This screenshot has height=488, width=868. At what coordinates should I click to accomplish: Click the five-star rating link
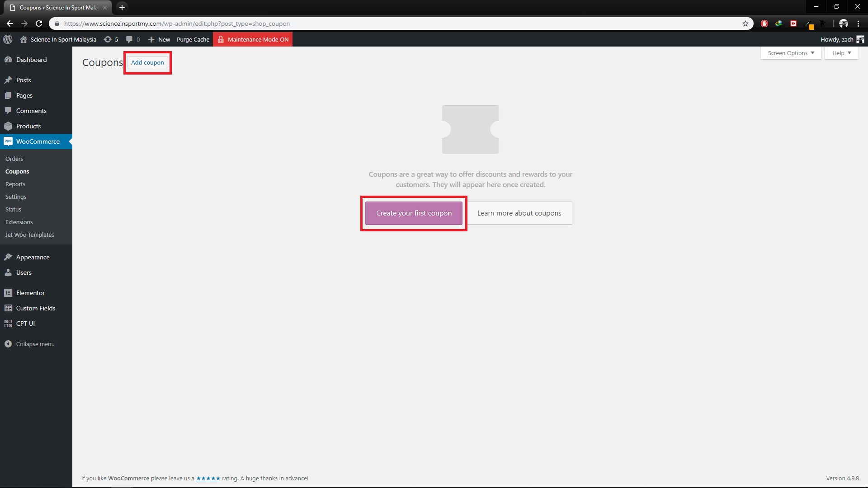tap(208, 478)
